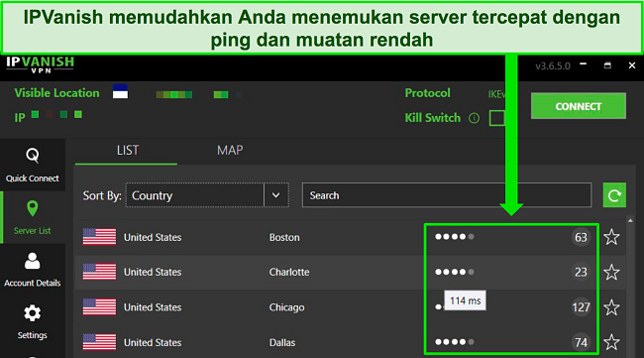Favorite the Chicago server with the star

[x=611, y=307]
